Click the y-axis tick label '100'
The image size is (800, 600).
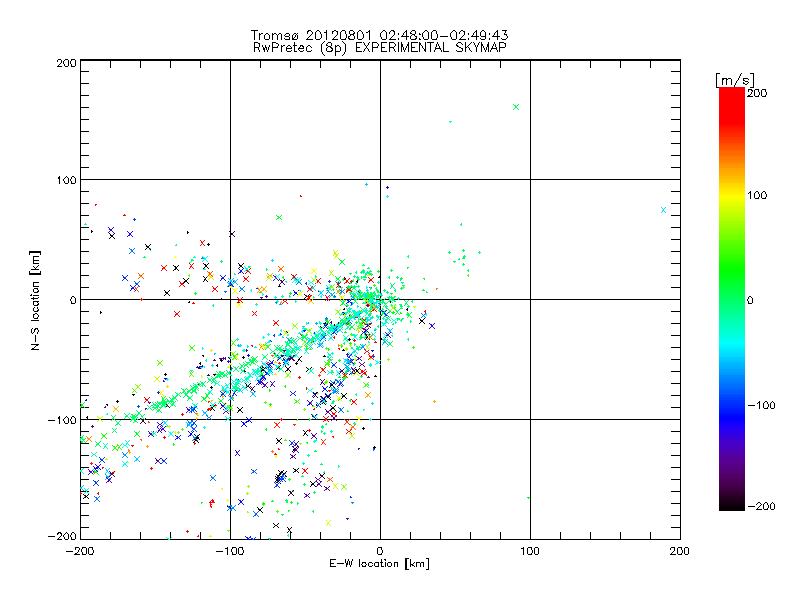point(66,180)
